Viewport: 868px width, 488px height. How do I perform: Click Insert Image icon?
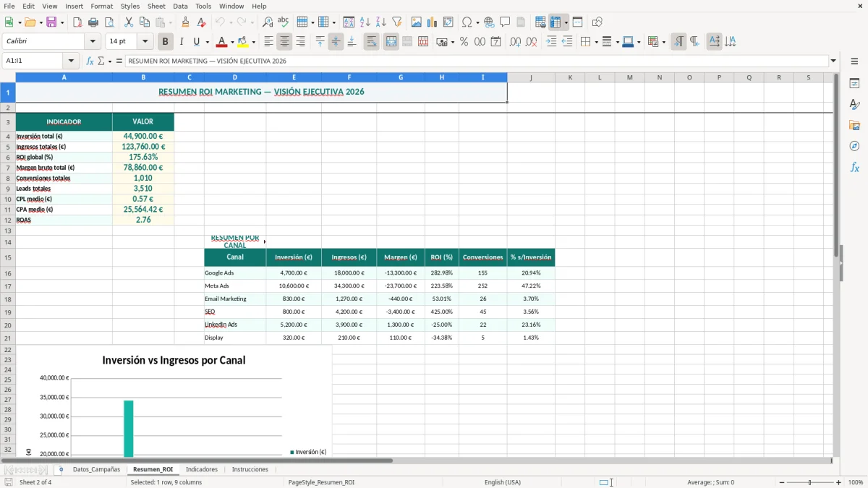(x=417, y=22)
